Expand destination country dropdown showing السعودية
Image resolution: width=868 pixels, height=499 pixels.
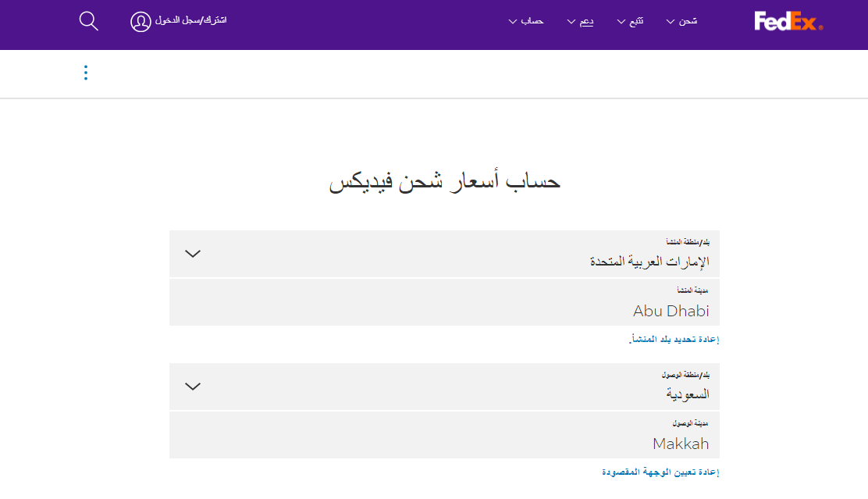(444, 387)
